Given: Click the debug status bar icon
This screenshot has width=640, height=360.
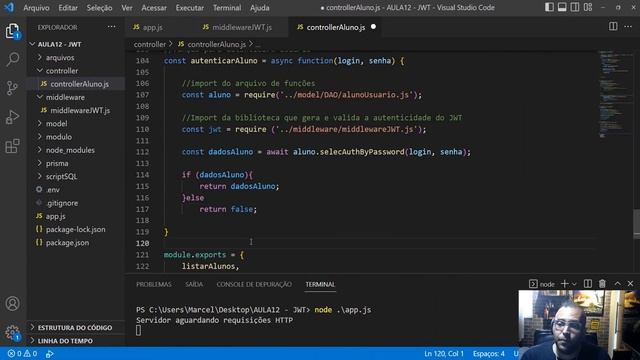Looking at the screenshot, I should click(49, 354).
